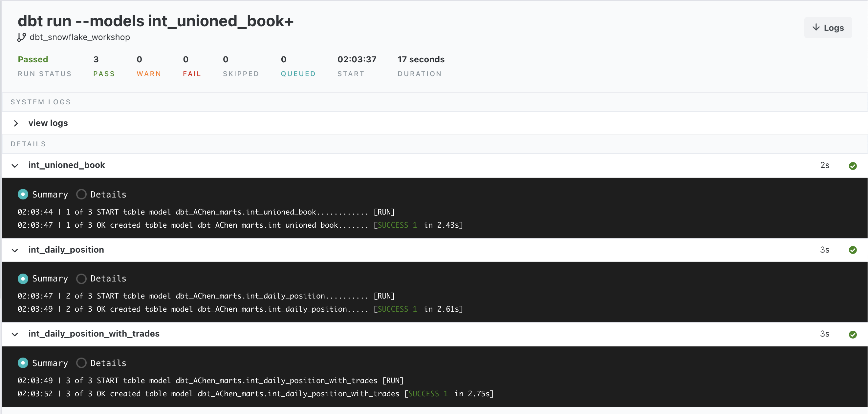Collapse the int_daily_position section chevron

click(15, 250)
